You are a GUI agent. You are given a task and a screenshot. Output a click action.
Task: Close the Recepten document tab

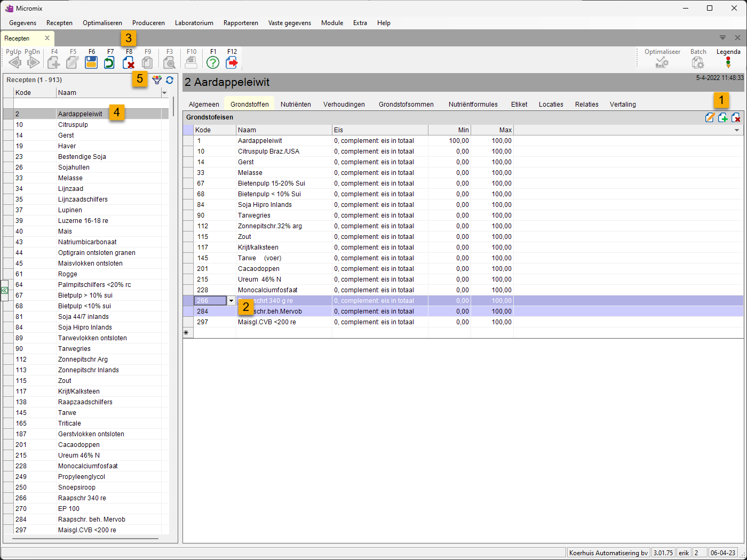tap(47, 38)
